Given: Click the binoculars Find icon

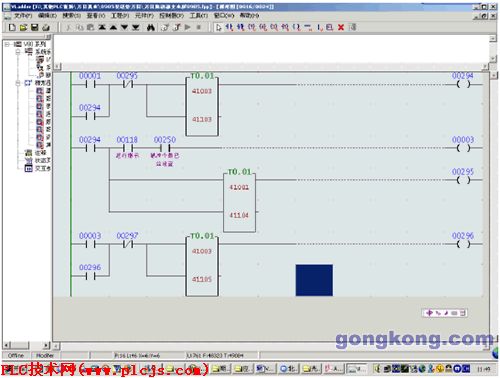Looking at the screenshot, I should [x=151, y=27].
